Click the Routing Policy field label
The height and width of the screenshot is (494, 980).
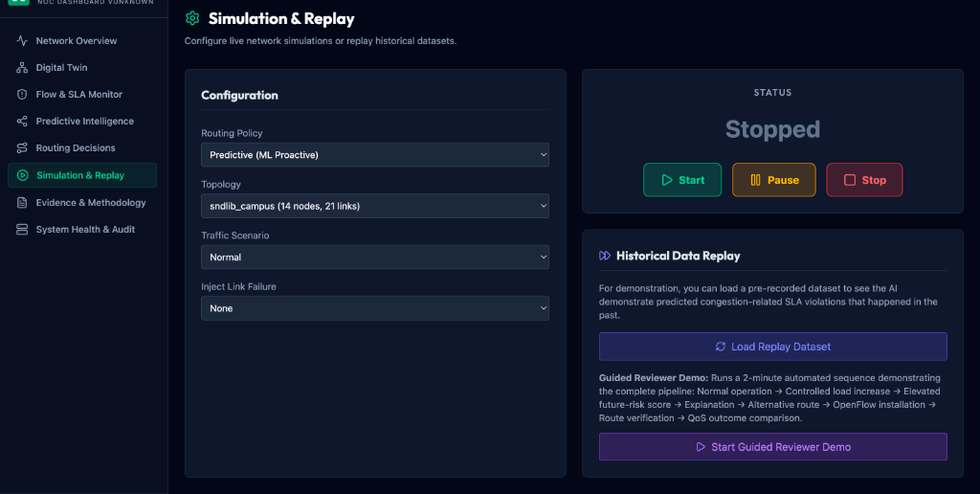click(x=232, y=133)
